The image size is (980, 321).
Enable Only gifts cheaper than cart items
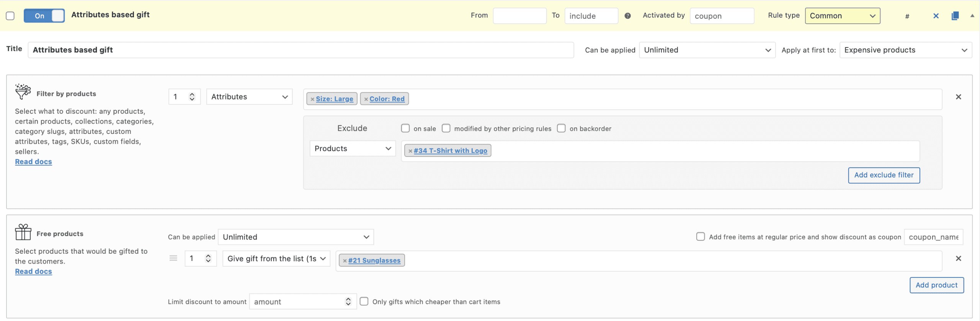[364, 301]
